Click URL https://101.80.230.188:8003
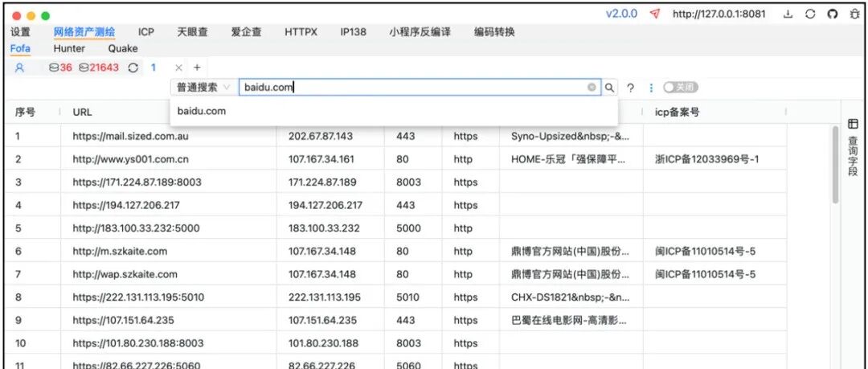Image resolution: width=868 pixels, height=369 pixels. click(138, 343)
